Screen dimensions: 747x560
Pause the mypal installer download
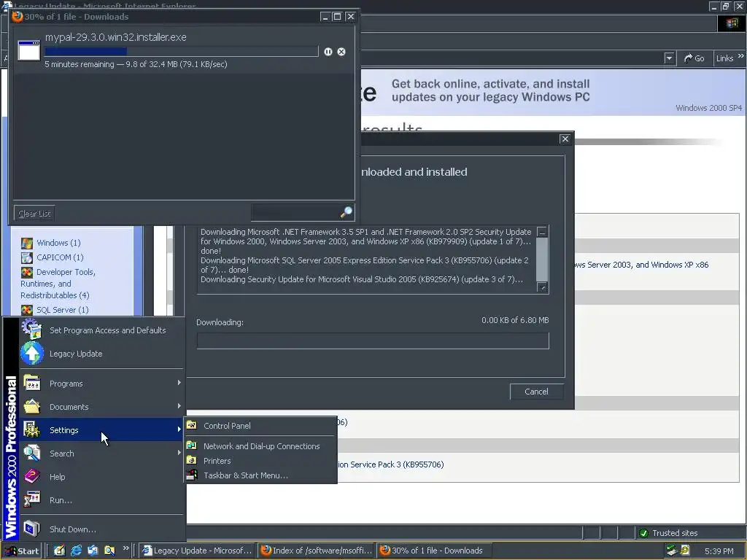[x=328, y=52]
